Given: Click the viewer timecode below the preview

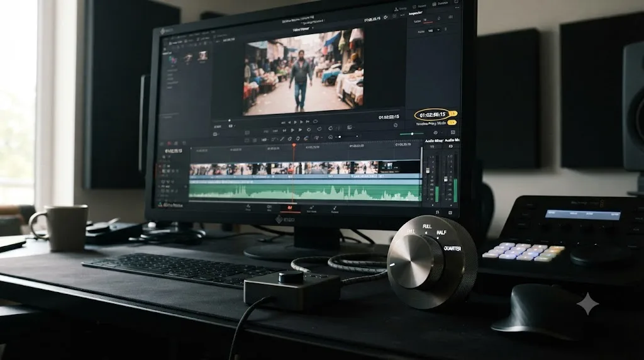Looking at the screenshot, I should (389, 117).
